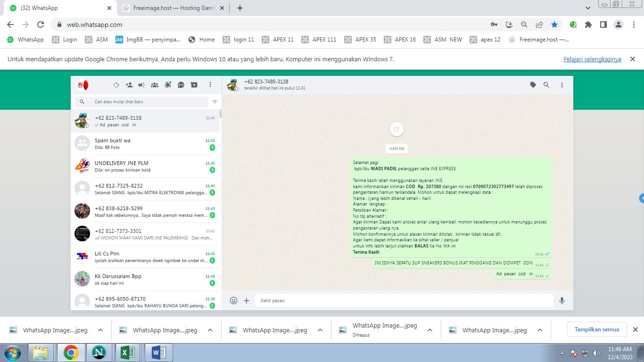Open the Kk Darussalam Bpp chat
644x362 pixels.
point(145,280)
